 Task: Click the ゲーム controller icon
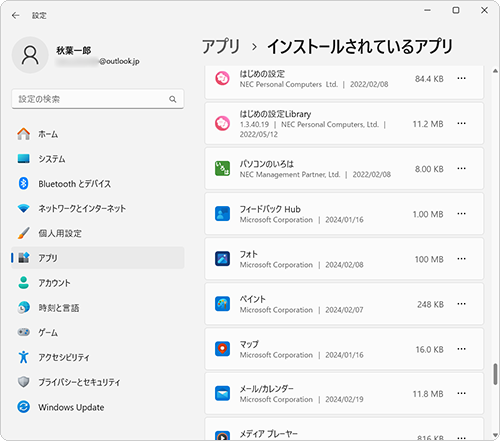pyautogui.click(x=24, y=332)
